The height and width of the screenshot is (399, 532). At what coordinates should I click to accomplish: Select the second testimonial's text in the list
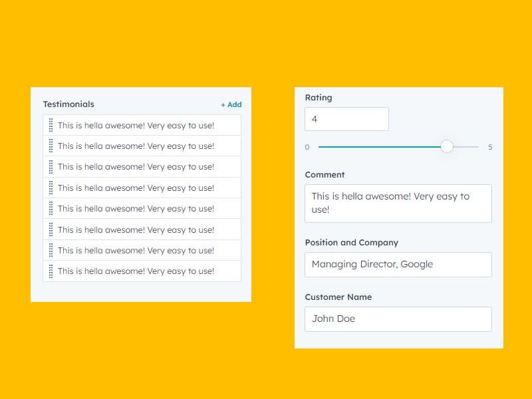point(136,146)
